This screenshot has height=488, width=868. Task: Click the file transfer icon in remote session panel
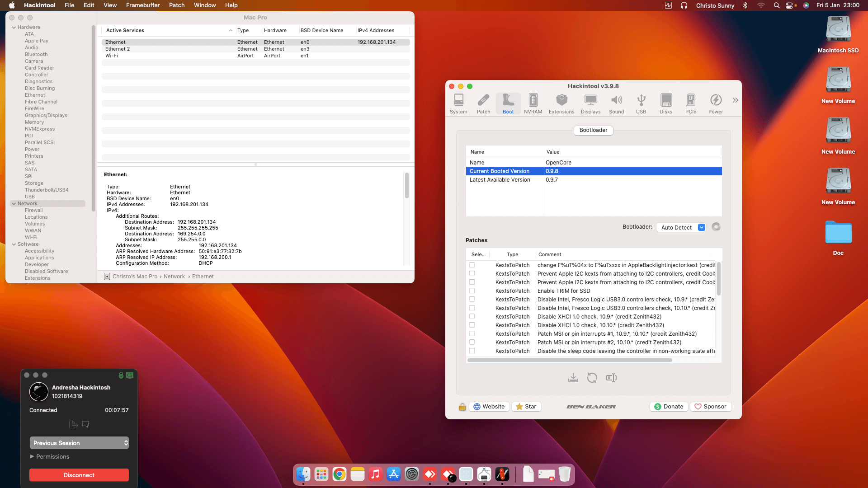pos(73,424)
